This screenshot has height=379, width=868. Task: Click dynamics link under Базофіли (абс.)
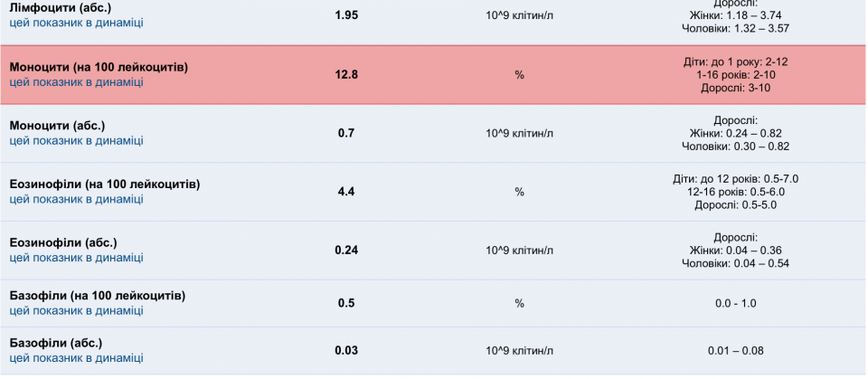point(76,358)
